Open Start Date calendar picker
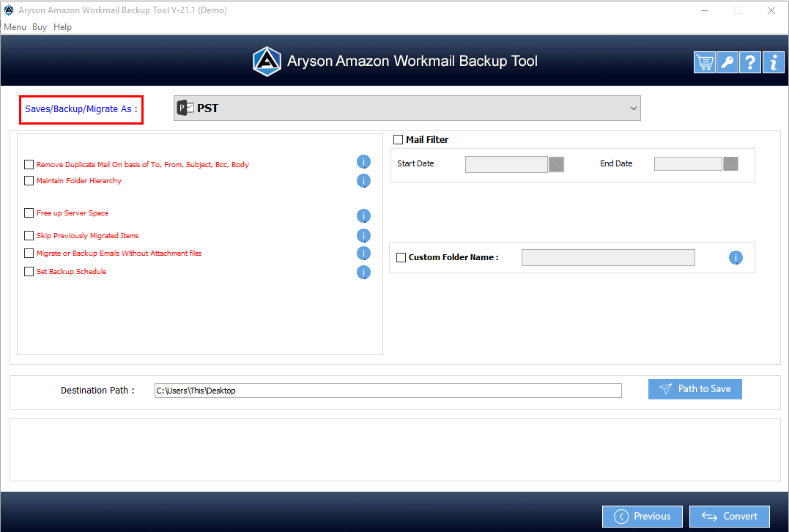This screenshot has width=789, height=532. coord(556,164)
